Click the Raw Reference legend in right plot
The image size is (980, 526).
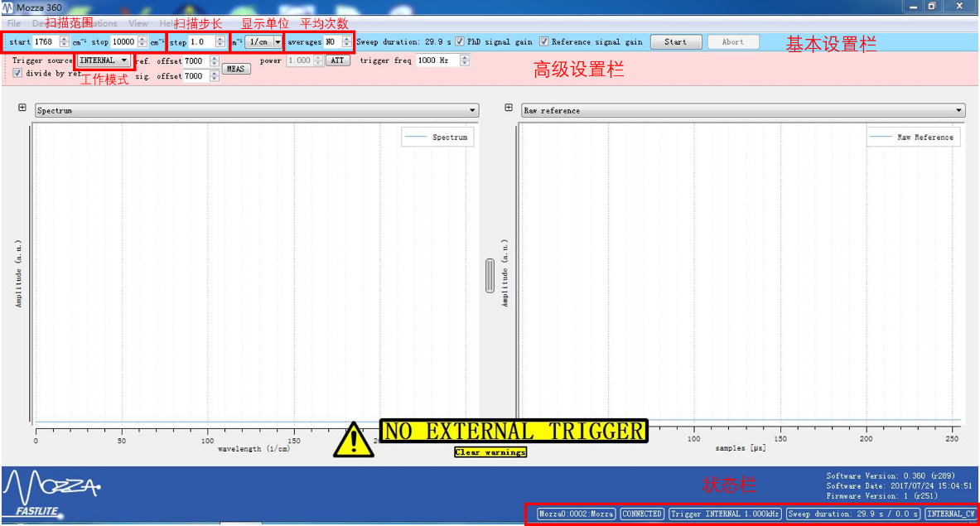point(914,138)
